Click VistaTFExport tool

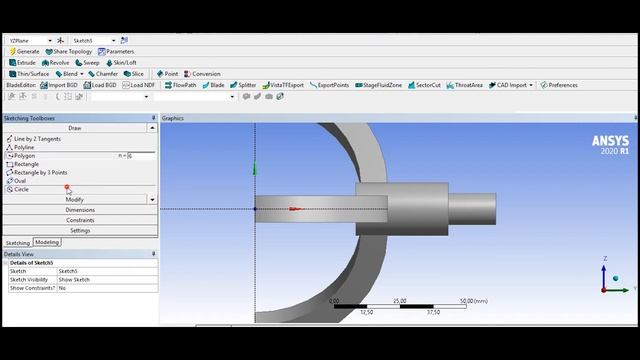(x=283, y=85)
